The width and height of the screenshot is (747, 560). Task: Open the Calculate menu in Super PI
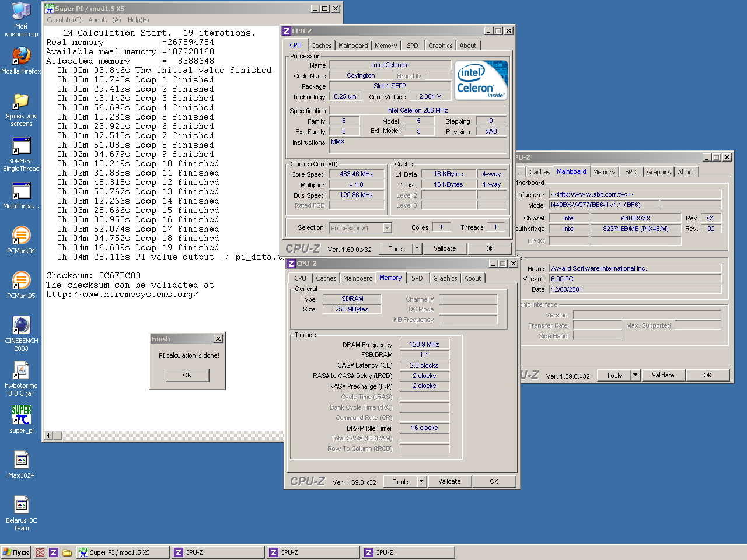click(64, 20)
